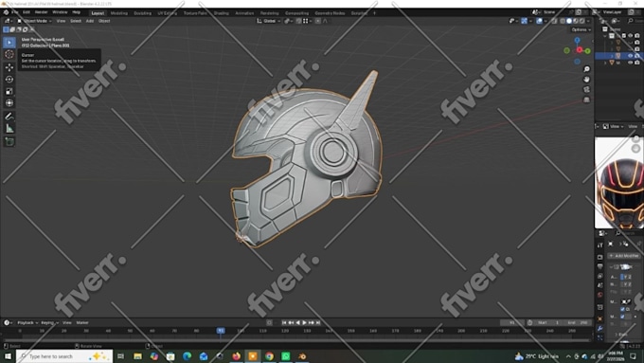This screenshot has width=644, height=363.
Task: Select the Add Cube tool
Action: pos(9,142)
